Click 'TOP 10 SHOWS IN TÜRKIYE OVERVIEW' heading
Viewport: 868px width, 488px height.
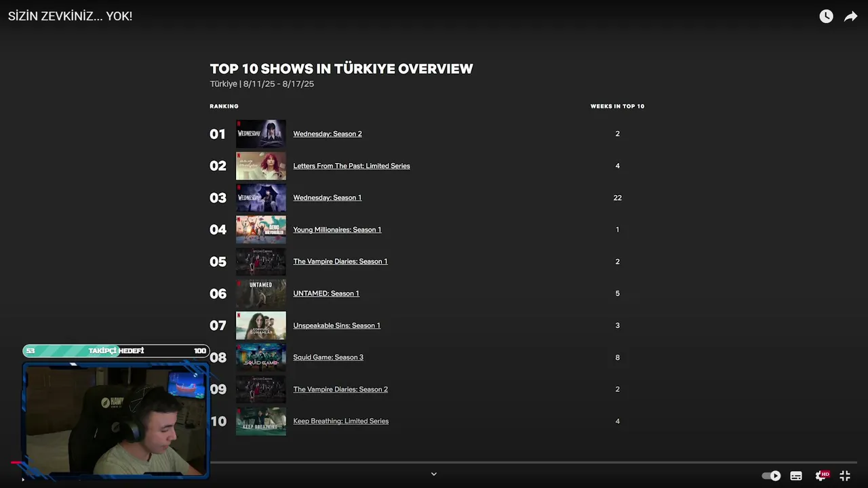[x=341, y=68]
